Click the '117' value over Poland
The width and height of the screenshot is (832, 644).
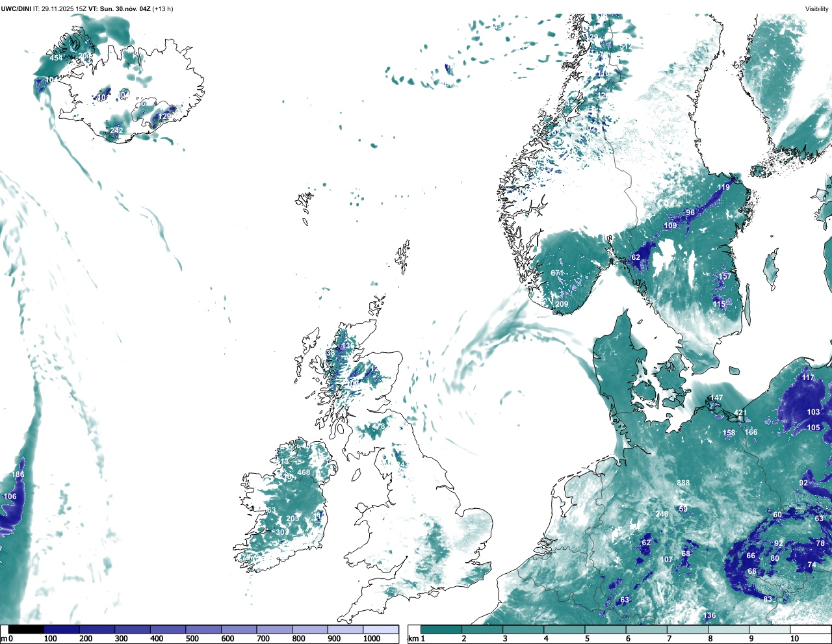808,378
